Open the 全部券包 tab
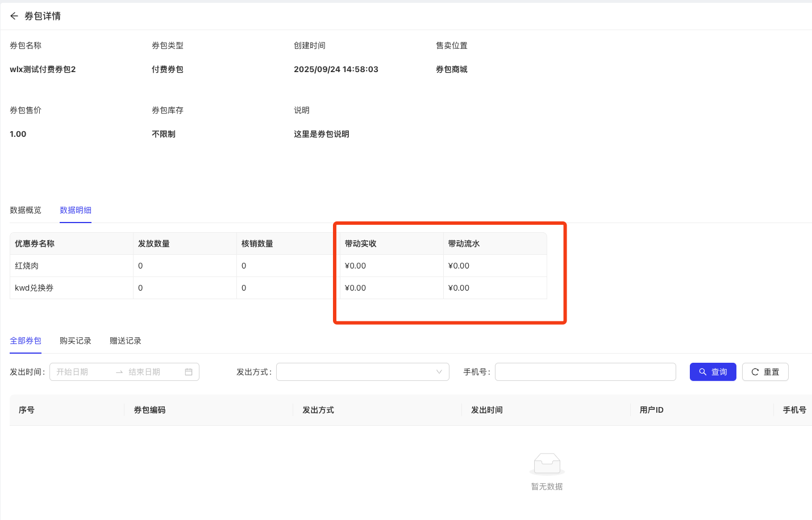This screenshot has width=812, height=520. click(x=26, y=341)
